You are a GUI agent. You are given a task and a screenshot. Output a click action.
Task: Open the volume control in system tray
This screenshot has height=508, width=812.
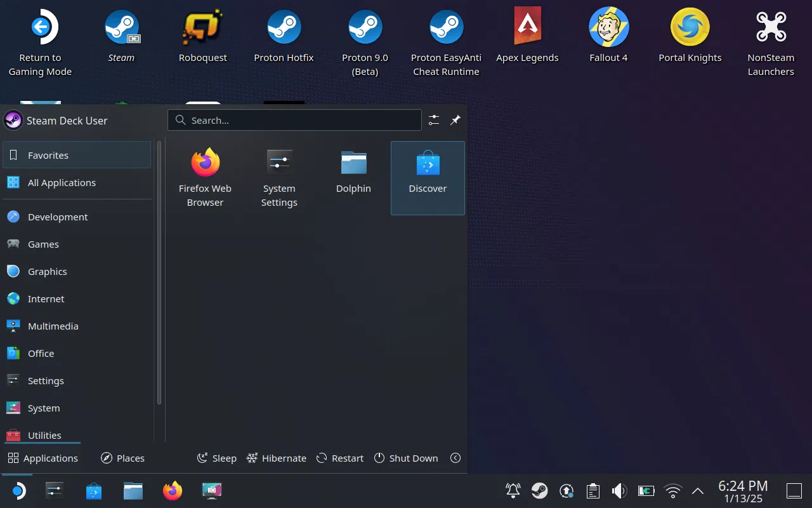[x=619, y=491]
